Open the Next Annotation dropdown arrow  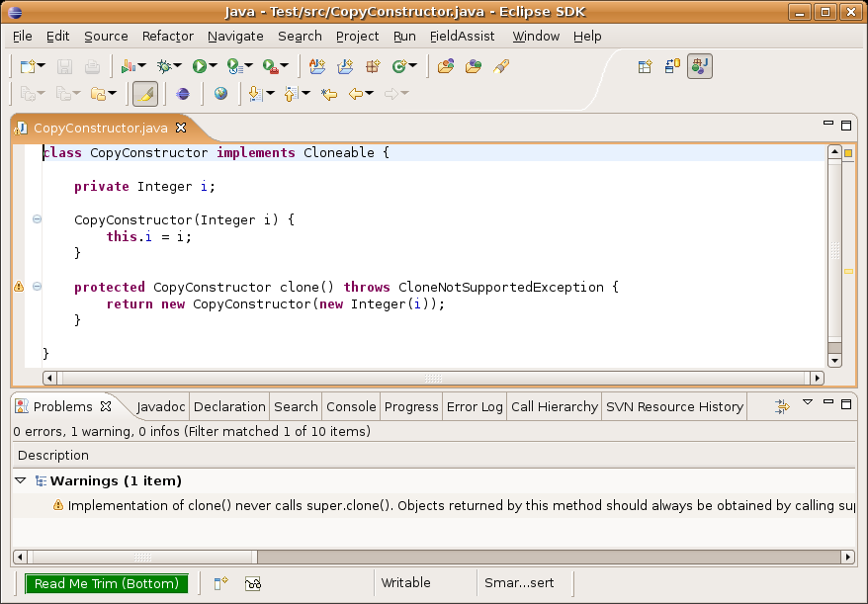[x=270, y=93]
